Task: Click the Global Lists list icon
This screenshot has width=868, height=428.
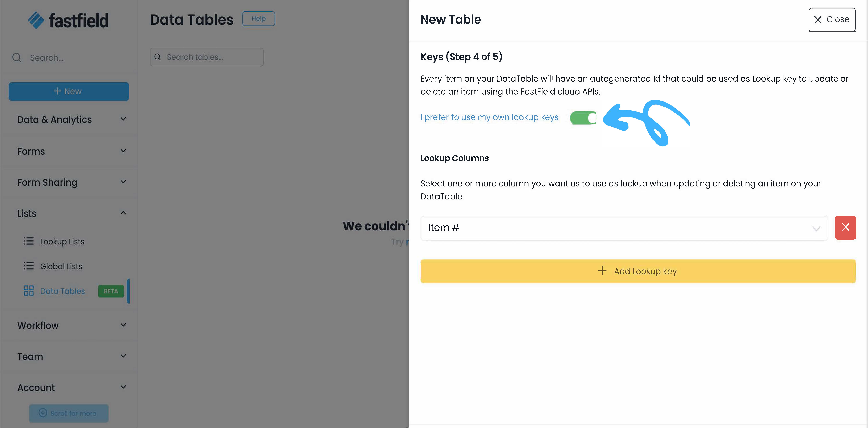Action: pyautogui.click(x=29, y=266)
